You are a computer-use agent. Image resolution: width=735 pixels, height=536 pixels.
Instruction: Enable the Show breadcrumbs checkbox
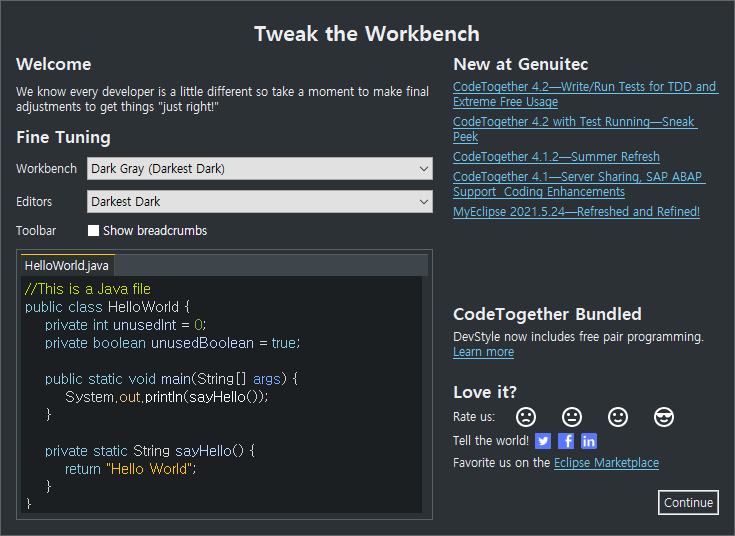(x=93, y=230)
